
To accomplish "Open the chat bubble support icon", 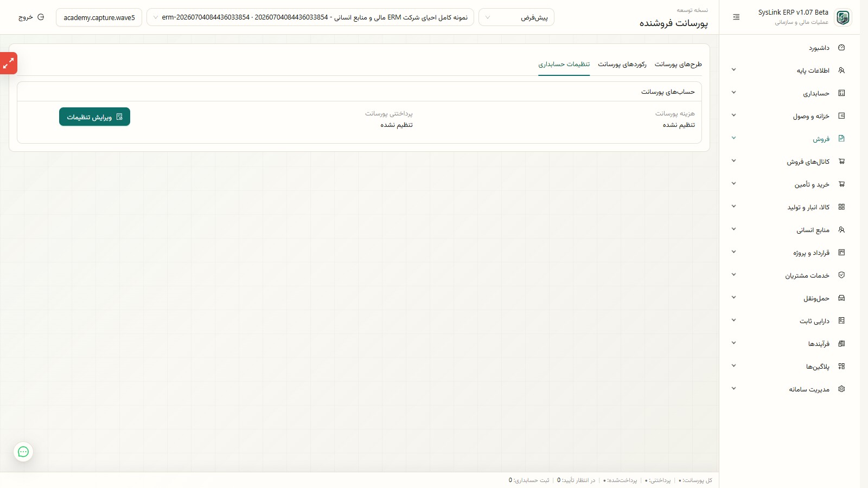I will click(x=23, y=452).
